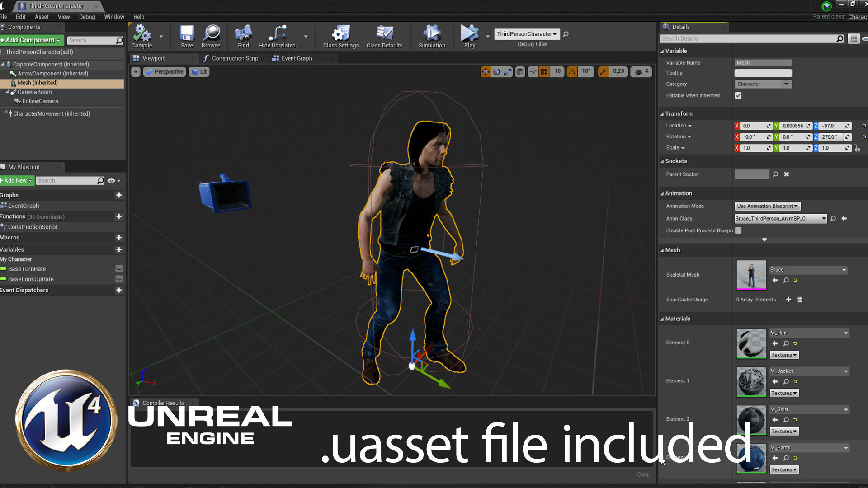Click the Add Component button
The width and height of the screenshot is (868, 488).
(x=32, y=40)
